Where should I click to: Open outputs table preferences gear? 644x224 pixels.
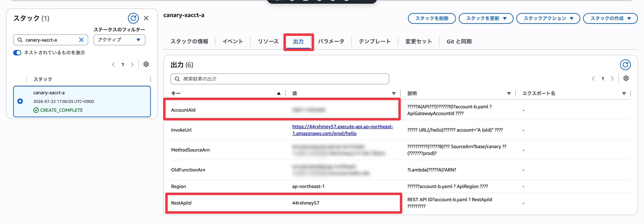coord(626,78)
